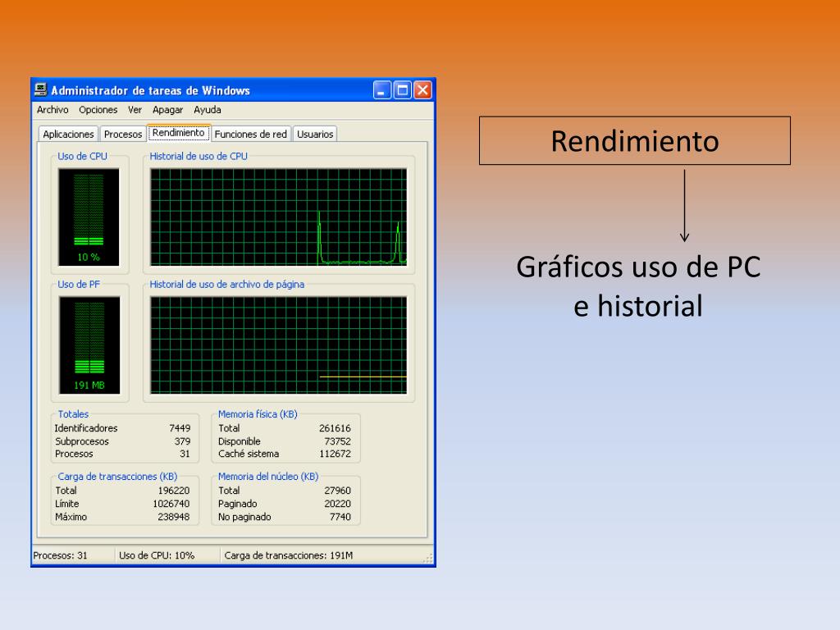
Task: Click the Historial de uso de CPU graph
Action: (x=279, y=217)
